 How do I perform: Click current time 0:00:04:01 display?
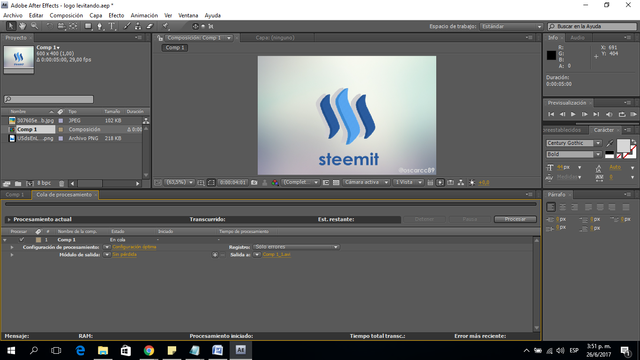coord(232,182)
